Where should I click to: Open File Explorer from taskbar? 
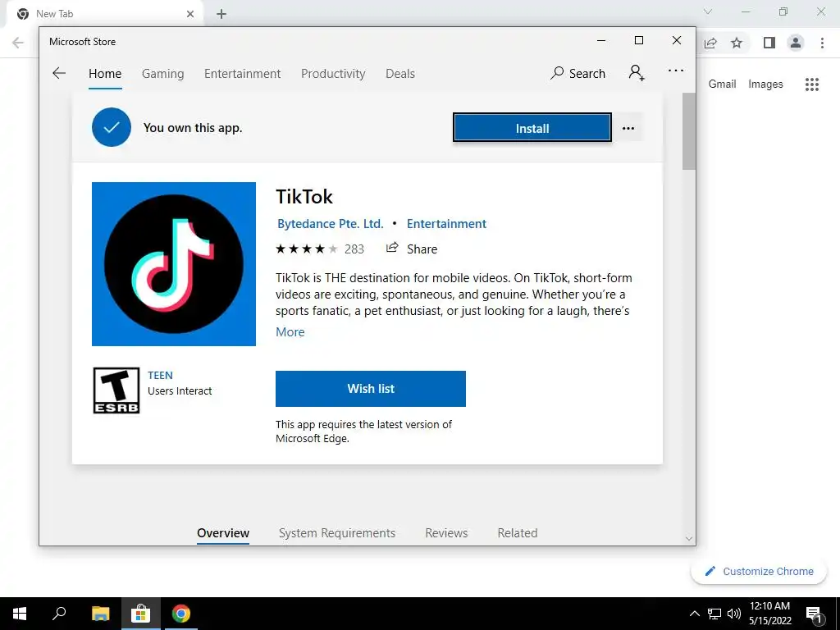100,614
